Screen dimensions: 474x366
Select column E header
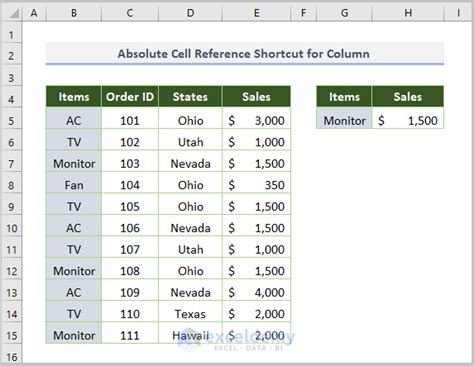coord(256,13)
